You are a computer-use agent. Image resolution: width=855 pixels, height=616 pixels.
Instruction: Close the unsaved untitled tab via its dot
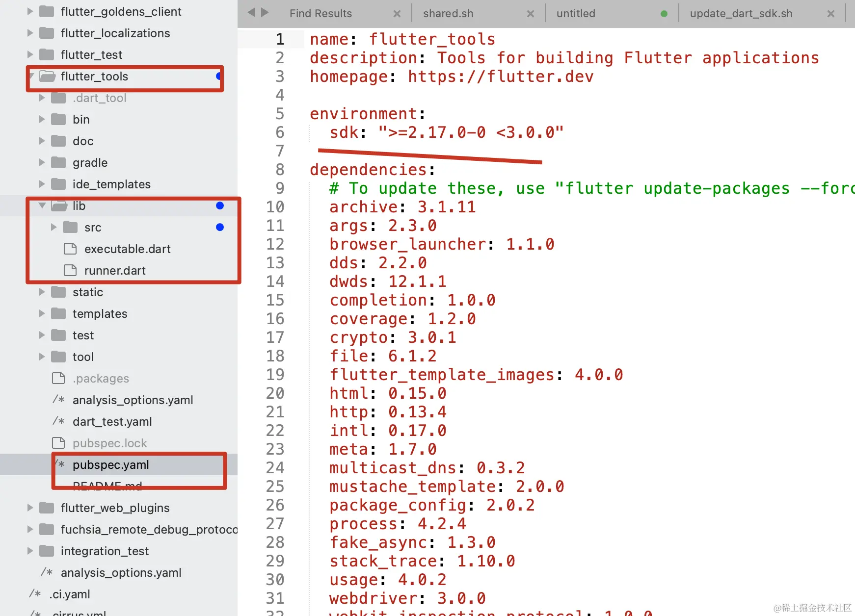tap(664, 14)
